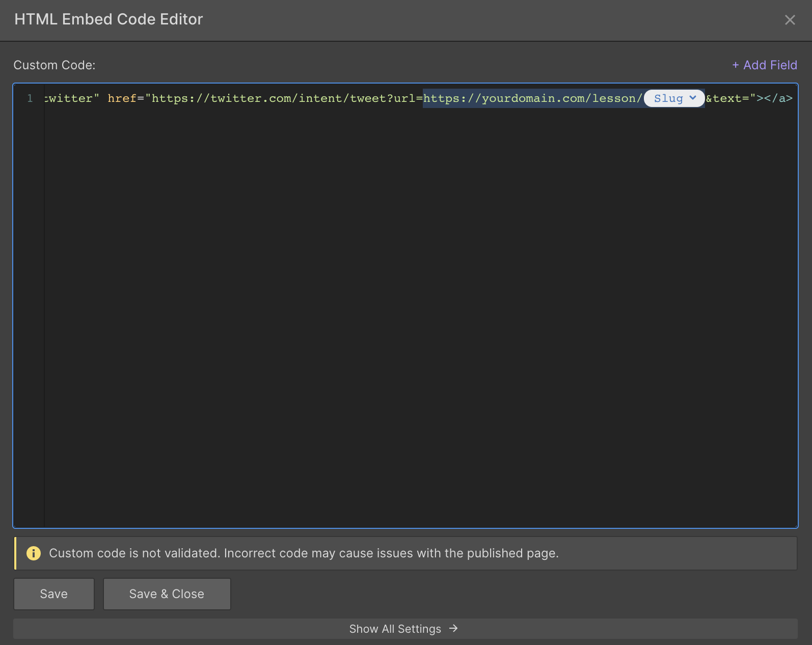This screenshot has height=645, width=812.
Task: Close the HTML Embed Code Editor dialog
Action: [790, 20]
